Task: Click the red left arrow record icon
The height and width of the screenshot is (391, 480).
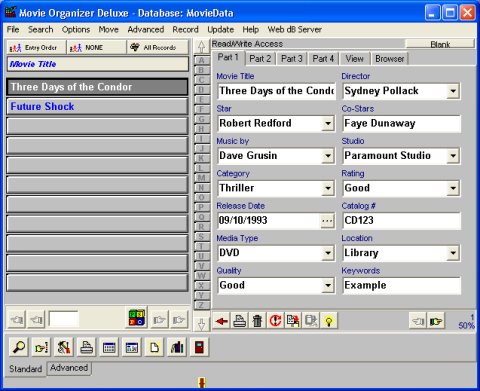Action: [221, 321]
